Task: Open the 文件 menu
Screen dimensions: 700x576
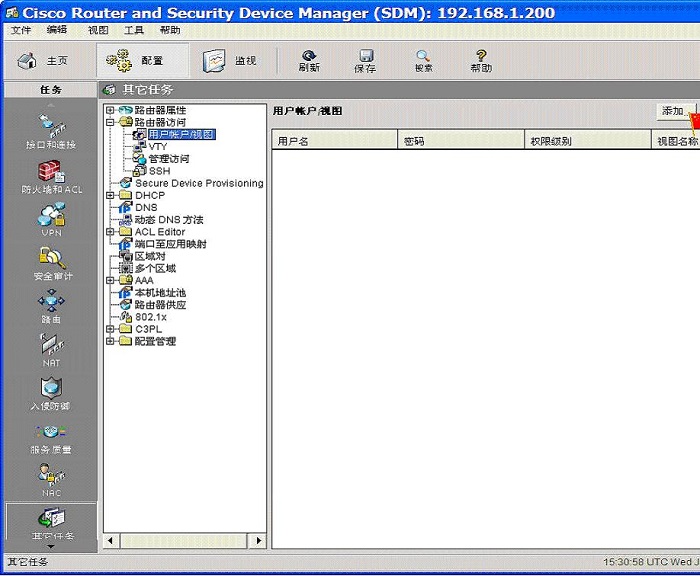Action: [21, 30]
